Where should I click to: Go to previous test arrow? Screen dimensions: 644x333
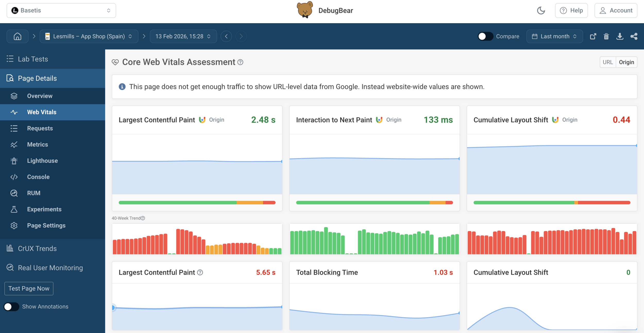(226, 36)
